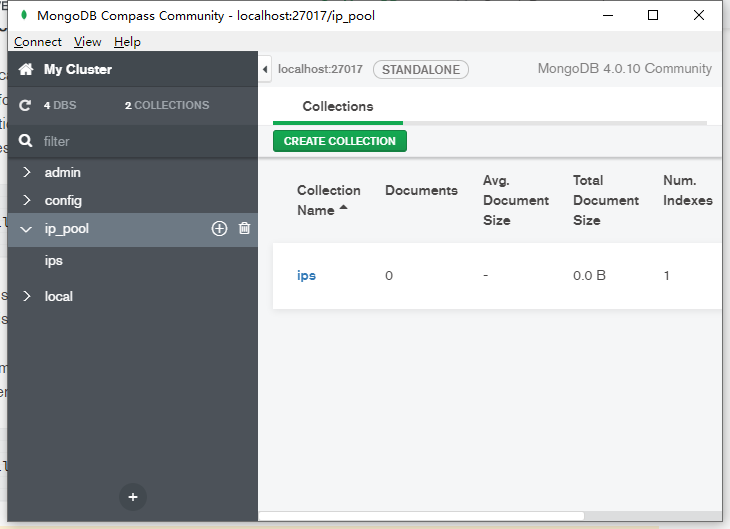Select the local database name
Screen dimensions: 730x529
59,297
